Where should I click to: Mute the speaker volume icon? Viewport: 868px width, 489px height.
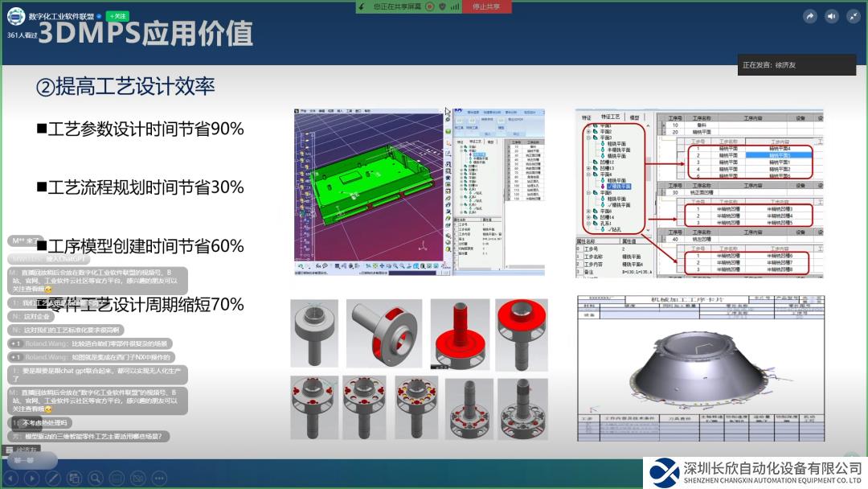[x=831, y=16]
